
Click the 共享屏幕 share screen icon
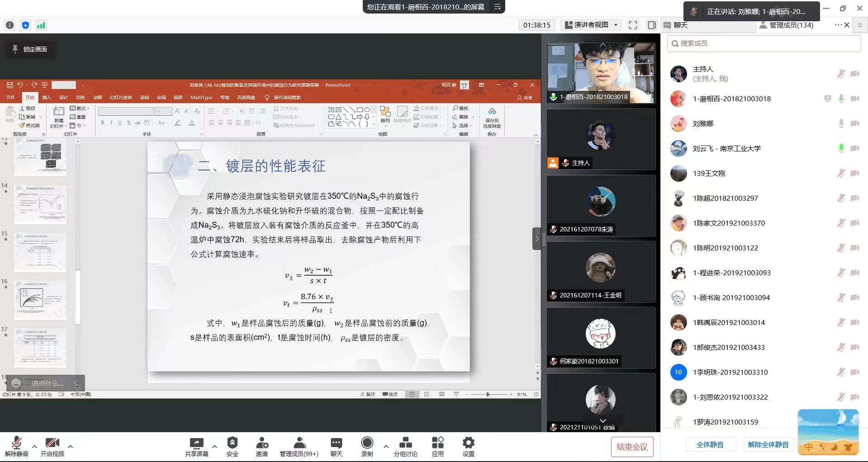point(196,443)
